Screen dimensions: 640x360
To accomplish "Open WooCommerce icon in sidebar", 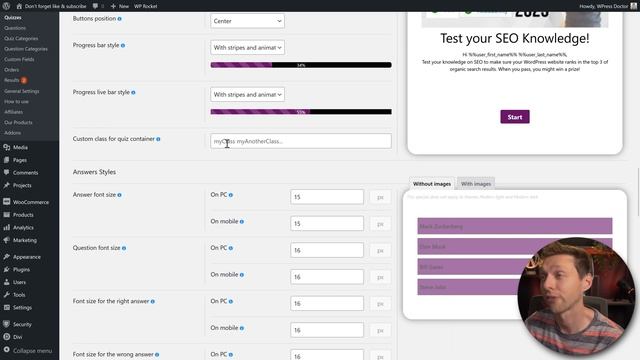I will [7, 202].
